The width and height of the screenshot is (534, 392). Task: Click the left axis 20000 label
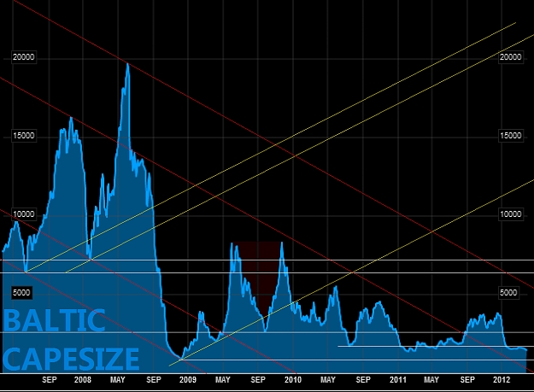(24, 57)
